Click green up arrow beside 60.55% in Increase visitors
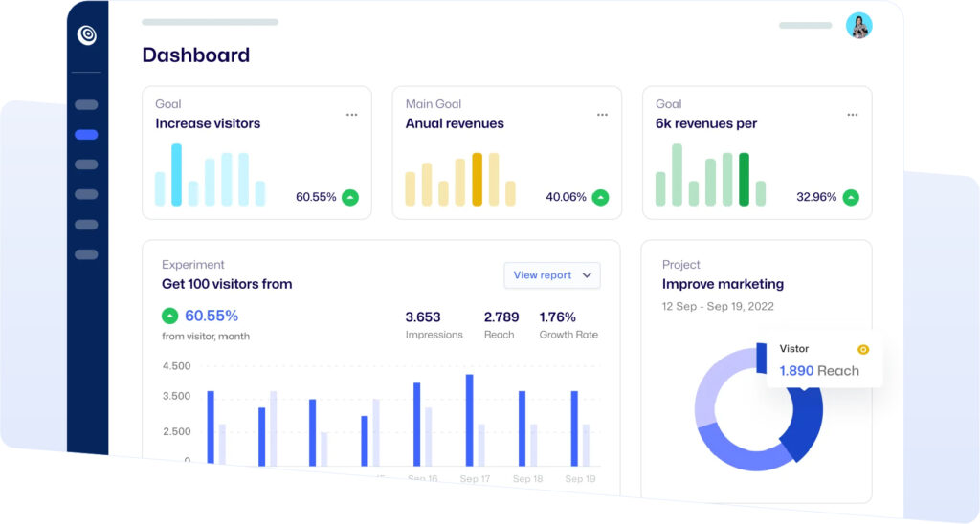Screen dimensions: 980x524 pos(350,198)
